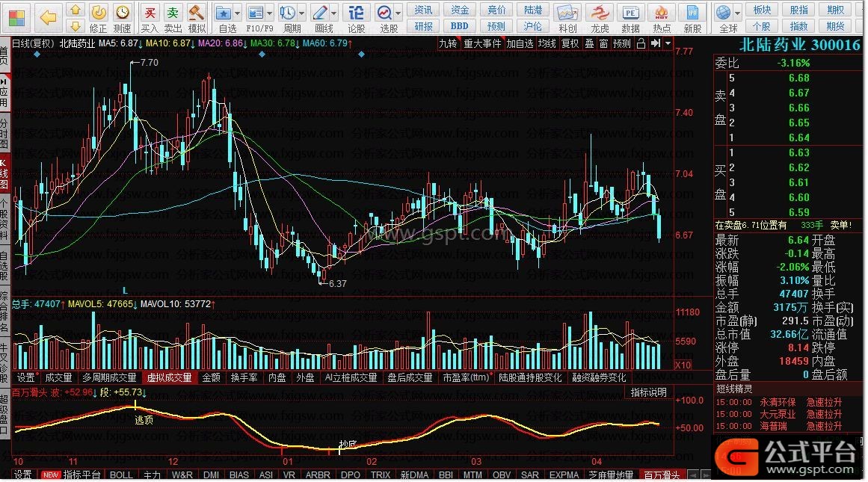Click the 大元泵业 alert in 短线精灵
The image size is (868, 482).
point(778,414)
